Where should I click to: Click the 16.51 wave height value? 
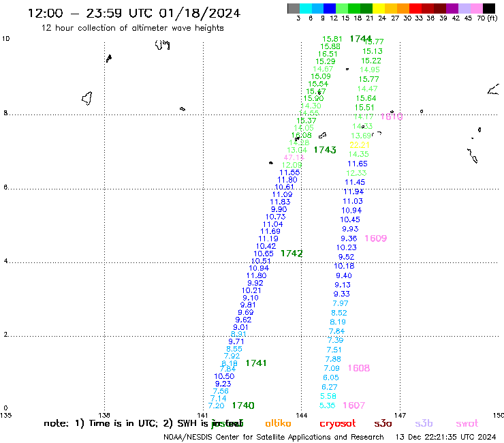(x=328, y=54)
